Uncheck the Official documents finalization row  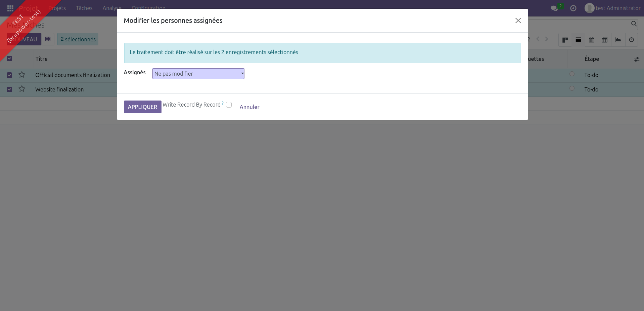(9, 75)
